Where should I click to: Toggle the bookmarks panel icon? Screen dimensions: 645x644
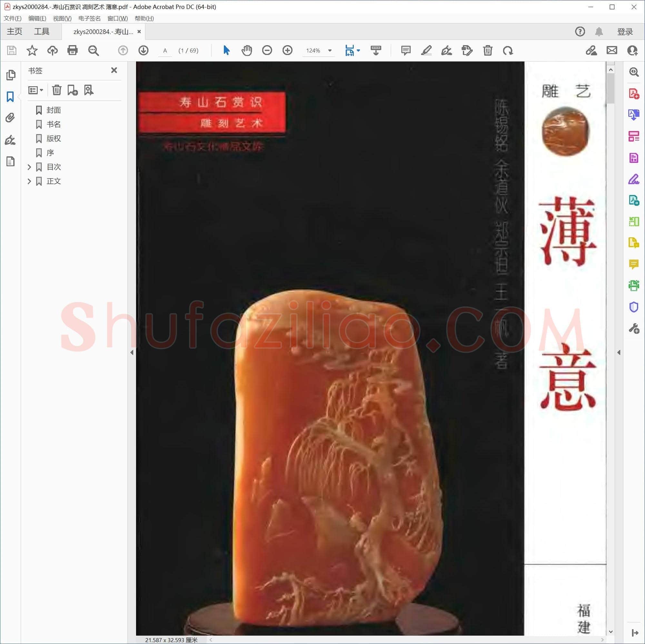tap(10, 97)
